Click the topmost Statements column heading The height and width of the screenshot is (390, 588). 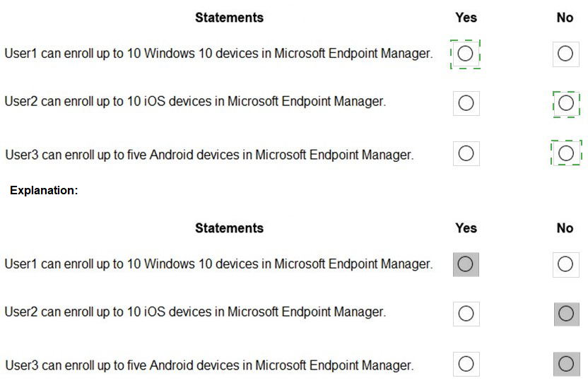click(x=229, y=18)
